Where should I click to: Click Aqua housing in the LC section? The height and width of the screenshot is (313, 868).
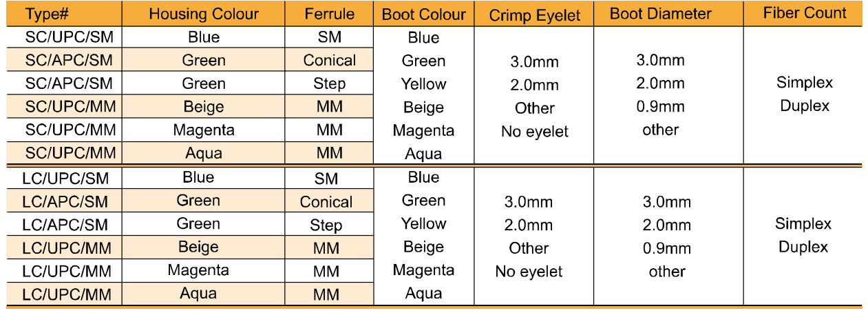pos(198,293)
